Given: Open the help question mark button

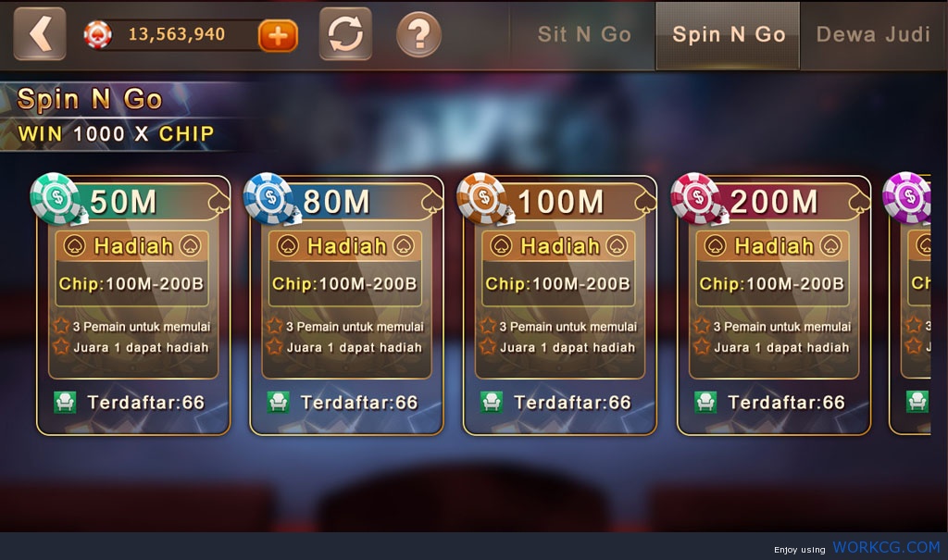Looking at the screenshot, I should click(418, 34).
